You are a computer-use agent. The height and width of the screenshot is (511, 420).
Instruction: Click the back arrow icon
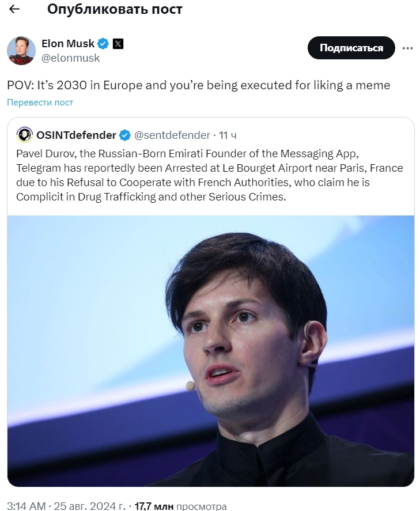(15, 9)
